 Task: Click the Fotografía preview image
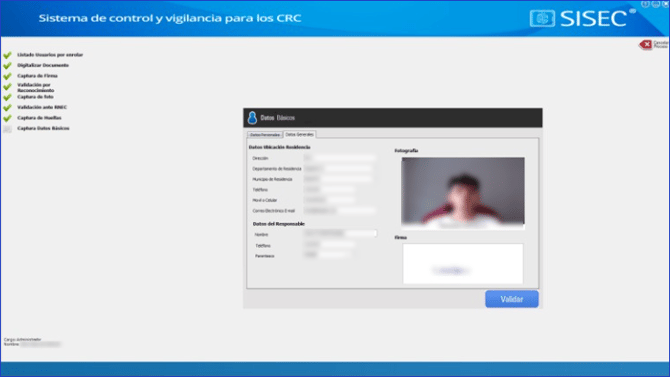463,192
